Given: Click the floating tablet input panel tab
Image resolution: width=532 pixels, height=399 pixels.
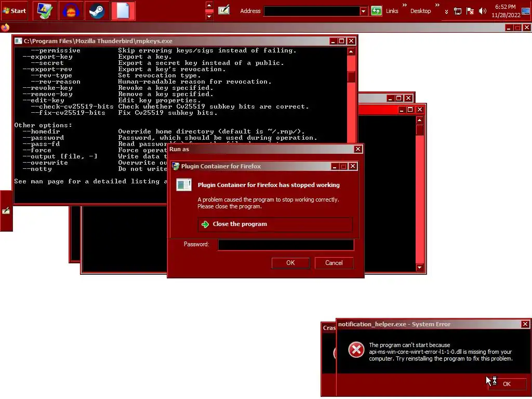Looking at the screenshot, I should click(6, 211).
